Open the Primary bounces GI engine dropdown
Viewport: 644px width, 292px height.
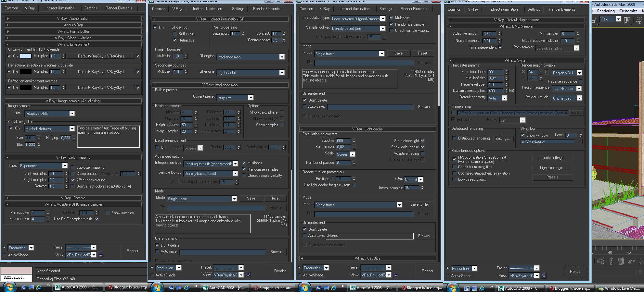[251, 57]
